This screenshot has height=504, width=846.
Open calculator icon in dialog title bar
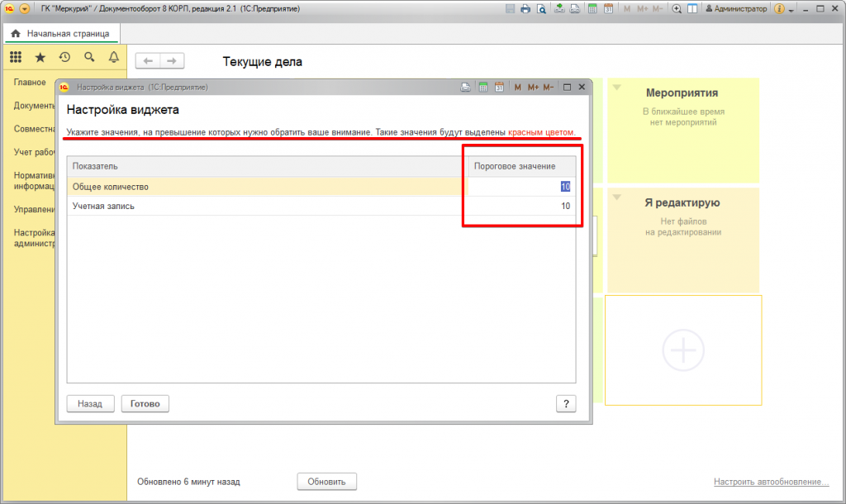[483, 87]
